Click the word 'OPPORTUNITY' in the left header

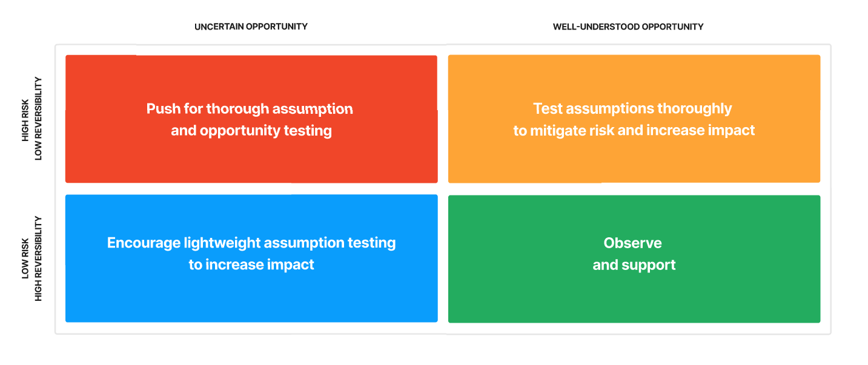coord(279,27)
